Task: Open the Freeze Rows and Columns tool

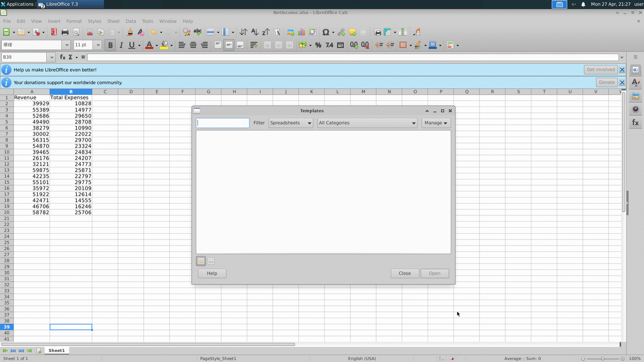Action: (x=388, y=32)
